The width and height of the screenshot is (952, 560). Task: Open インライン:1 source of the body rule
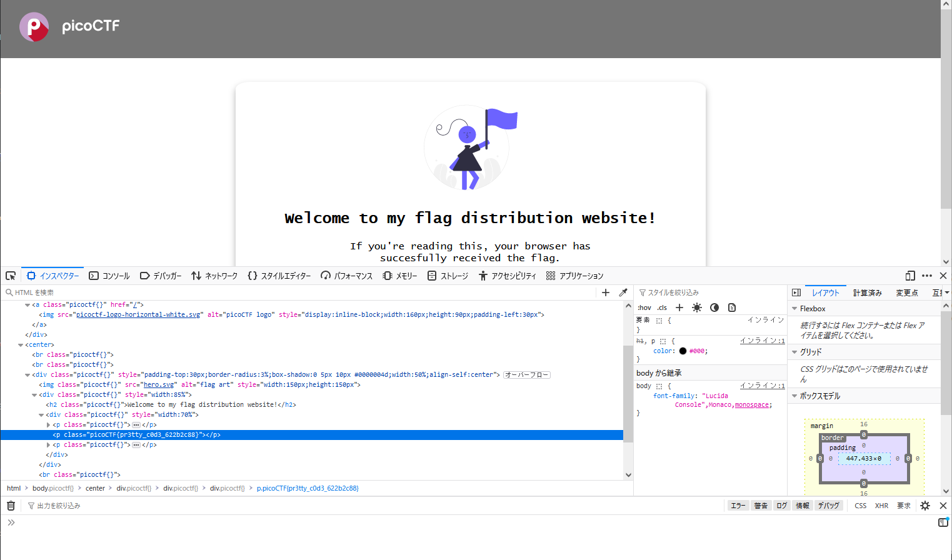pos(762,386)
